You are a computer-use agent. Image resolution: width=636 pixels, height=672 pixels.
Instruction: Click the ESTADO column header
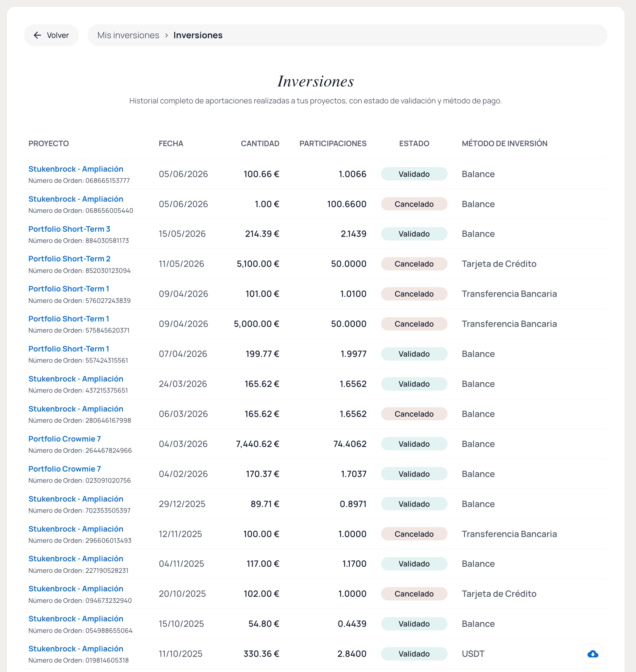pos(414,143)
